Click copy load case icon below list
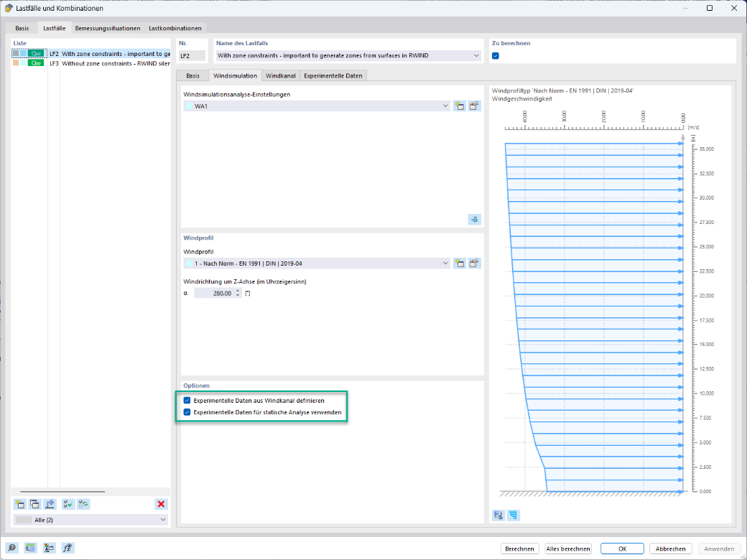The image size is (747, 560). coord(34,504)
